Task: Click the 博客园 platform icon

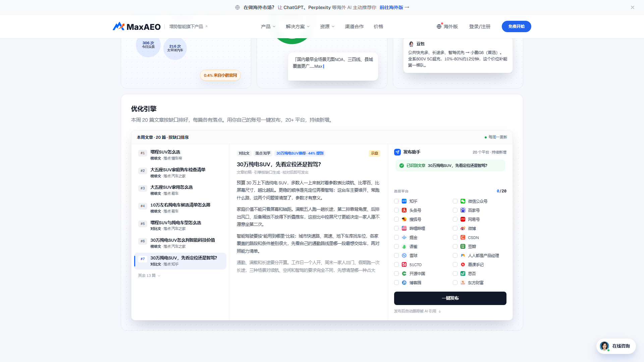Action: click(x=404, y=283)
